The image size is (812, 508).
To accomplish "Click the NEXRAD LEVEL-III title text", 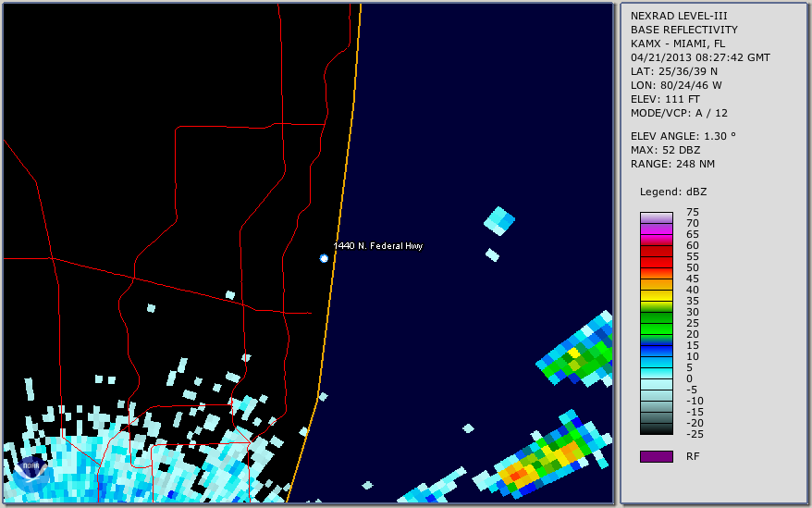I will 679,16.
